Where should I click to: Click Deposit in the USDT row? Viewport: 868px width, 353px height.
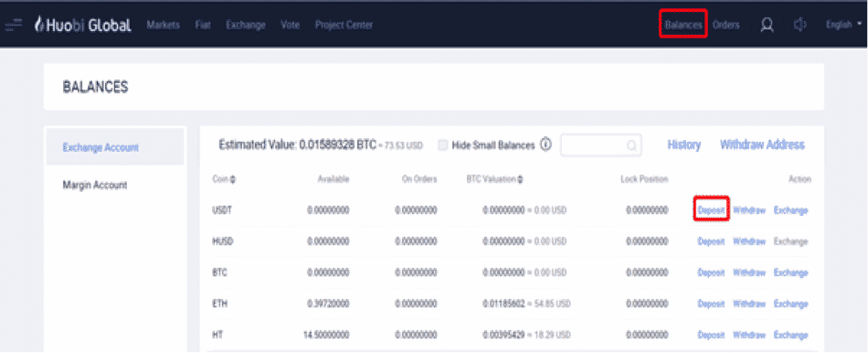point(712,210)
